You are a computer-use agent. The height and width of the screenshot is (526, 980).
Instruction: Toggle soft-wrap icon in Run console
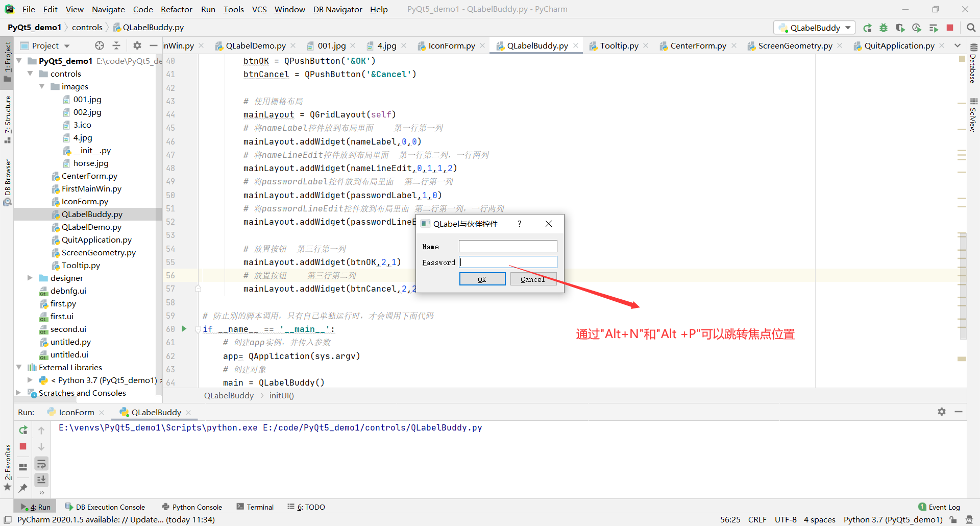(41, 464)
